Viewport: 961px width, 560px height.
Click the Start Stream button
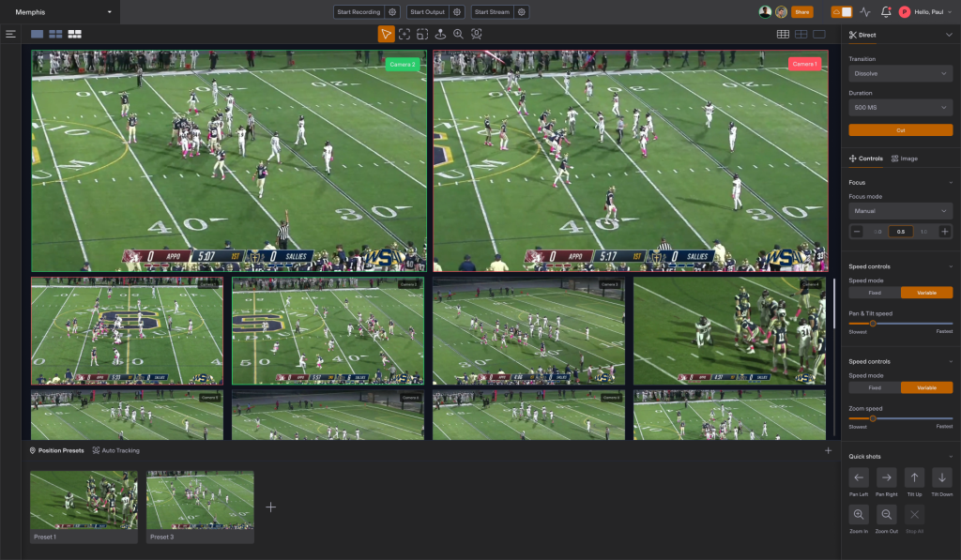coord(492,11)
